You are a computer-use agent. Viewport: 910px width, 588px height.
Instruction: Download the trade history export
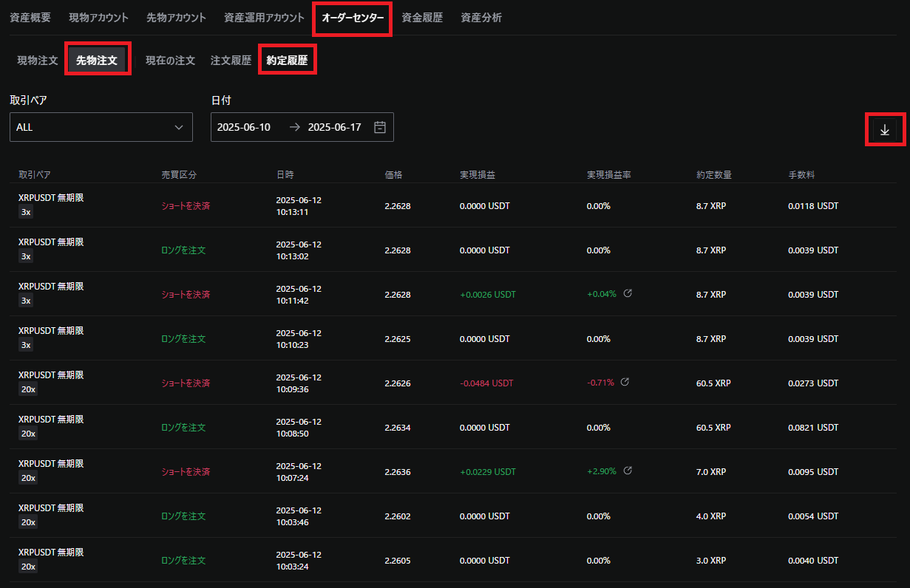point(885,130)
